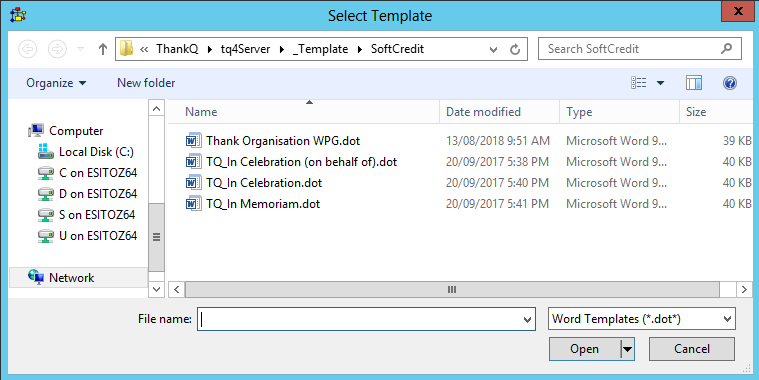
Task: Open the Help question mark icon
Action: tap(729, 83)
